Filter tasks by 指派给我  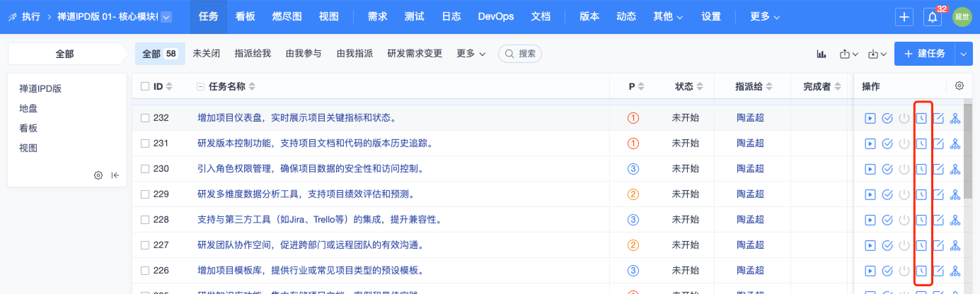[253, 54]
